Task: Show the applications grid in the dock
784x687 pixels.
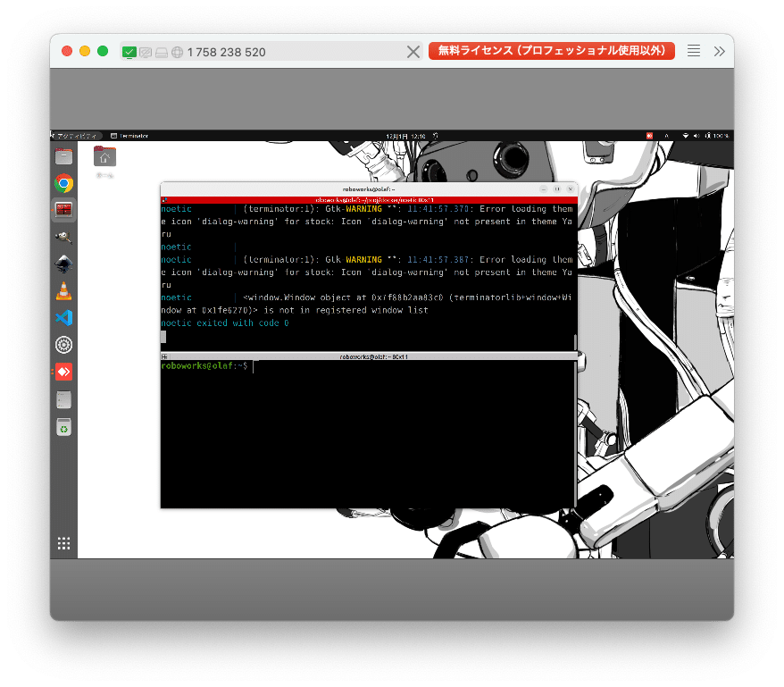Action: (x=63, y=543)
